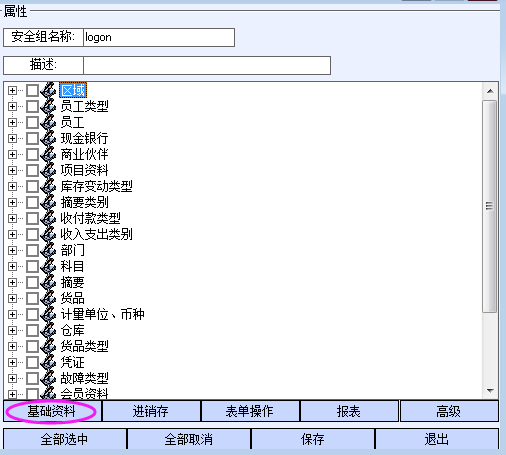Switch to the 基础资料 tab
Viewport: 506px width, 455px height.
coord(52,411)
